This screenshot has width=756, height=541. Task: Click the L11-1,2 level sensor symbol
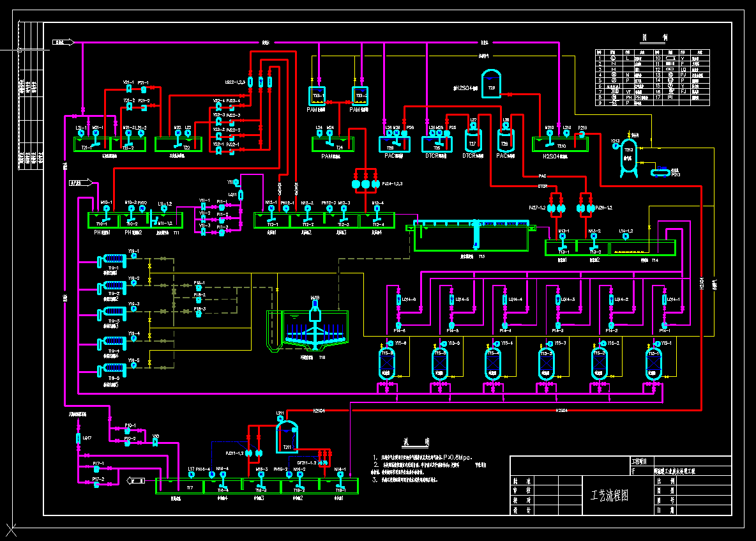164,209
